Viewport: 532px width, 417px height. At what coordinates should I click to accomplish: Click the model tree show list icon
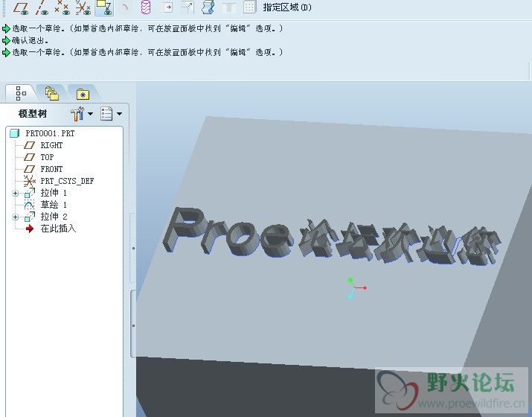(x=106, y=114)
